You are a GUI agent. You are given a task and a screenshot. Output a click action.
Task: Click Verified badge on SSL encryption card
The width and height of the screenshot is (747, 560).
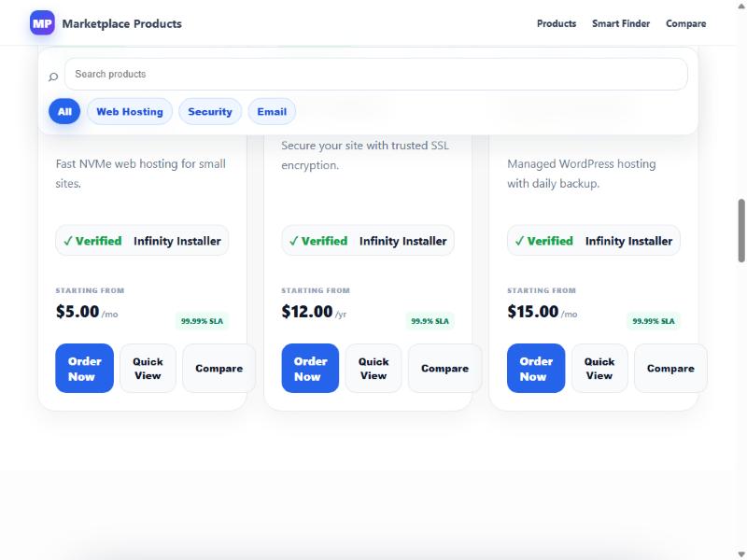[318, 241]
